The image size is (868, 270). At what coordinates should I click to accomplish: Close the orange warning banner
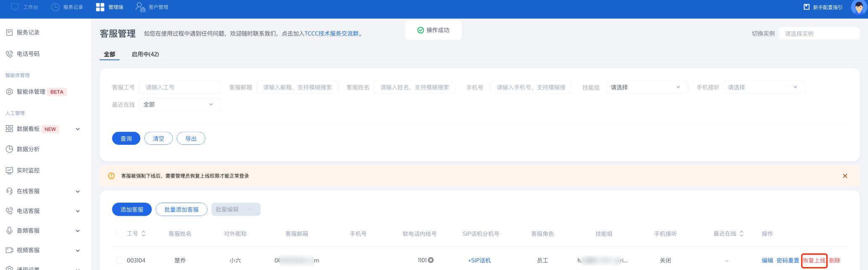(x=845, y=176)
